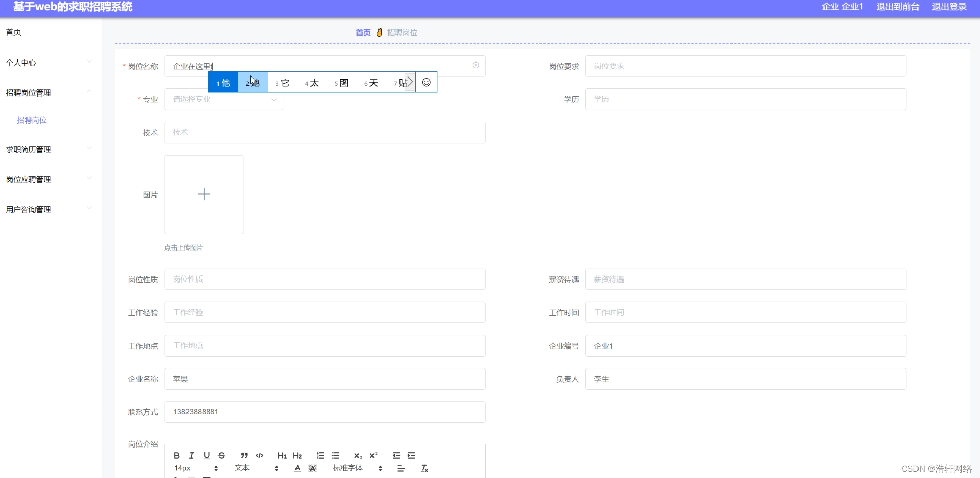Toggle underline formatting
Image resolution: width=980 pixels, height=478 pixels.
[x=206, y=455]
